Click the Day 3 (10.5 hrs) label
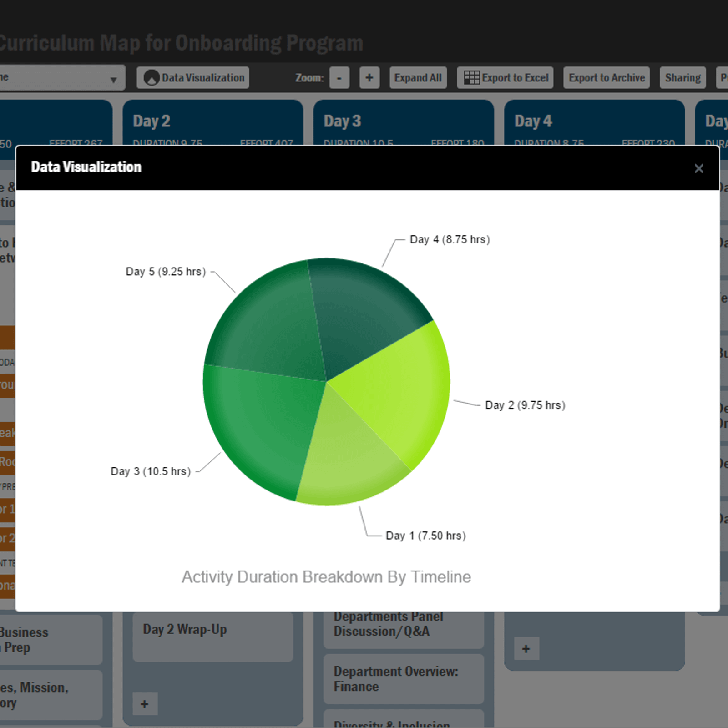This screenshot has height=728, width=728. coord(151,471)
